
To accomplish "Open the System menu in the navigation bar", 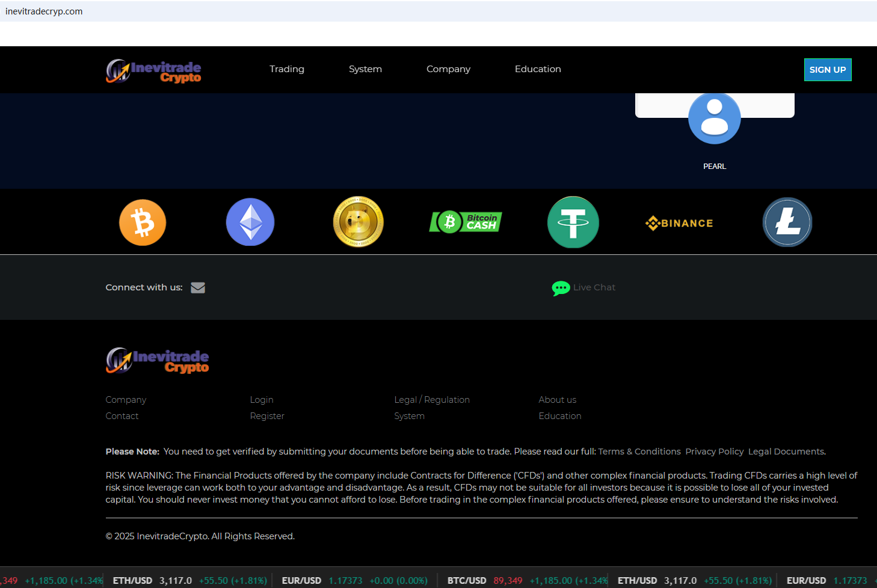I will [365, 69].
